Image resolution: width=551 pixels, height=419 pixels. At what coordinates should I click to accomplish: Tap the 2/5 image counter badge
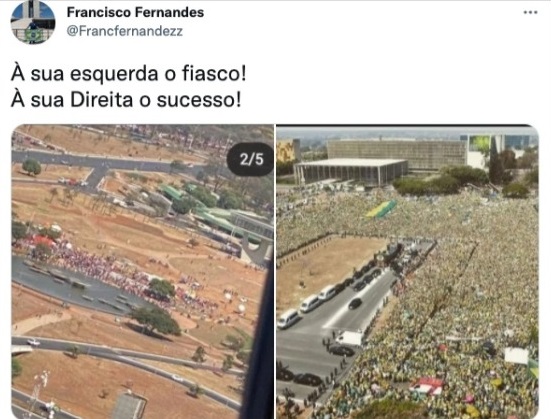[x=251, y=159]
